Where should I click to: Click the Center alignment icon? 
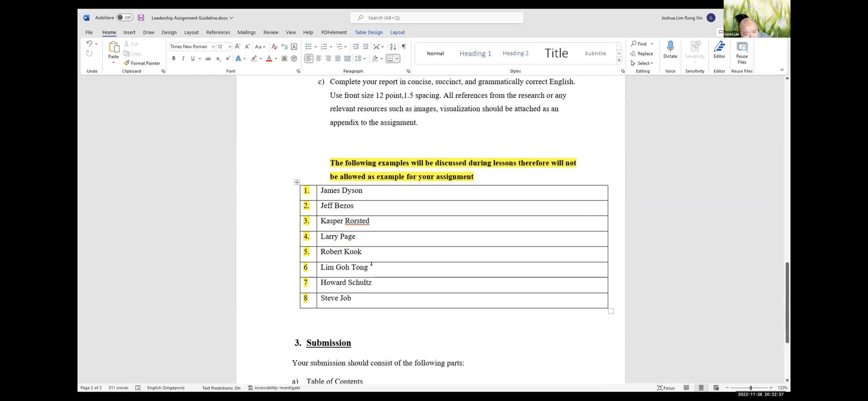(318, 59)
